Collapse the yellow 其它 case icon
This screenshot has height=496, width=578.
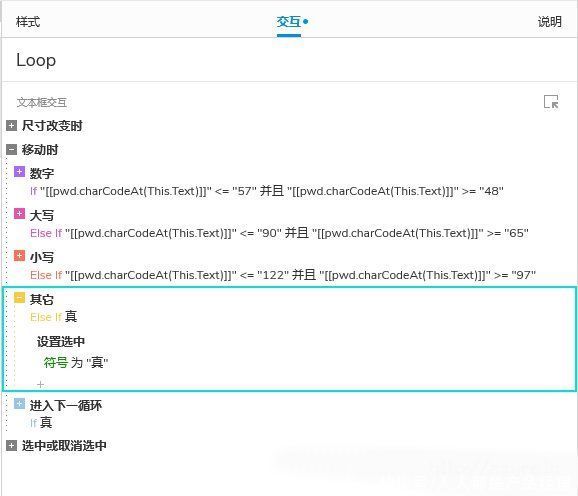[20, 298]
